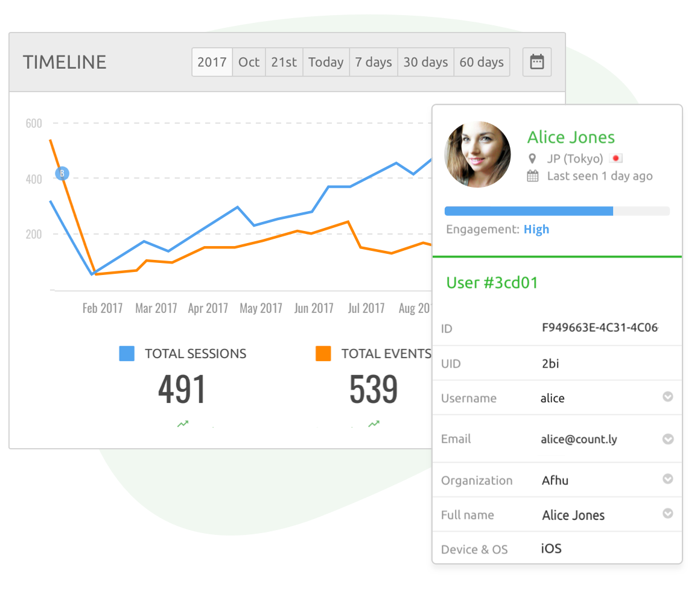Viewport: 700px width, 591px height.
Task: Expand the Email row dropdown
Action: 668,439
